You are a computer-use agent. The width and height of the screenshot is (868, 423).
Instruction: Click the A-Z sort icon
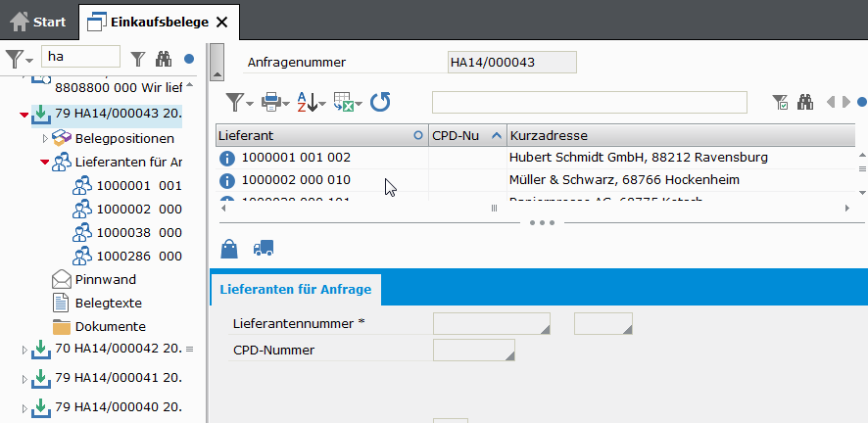coord(306,102)
